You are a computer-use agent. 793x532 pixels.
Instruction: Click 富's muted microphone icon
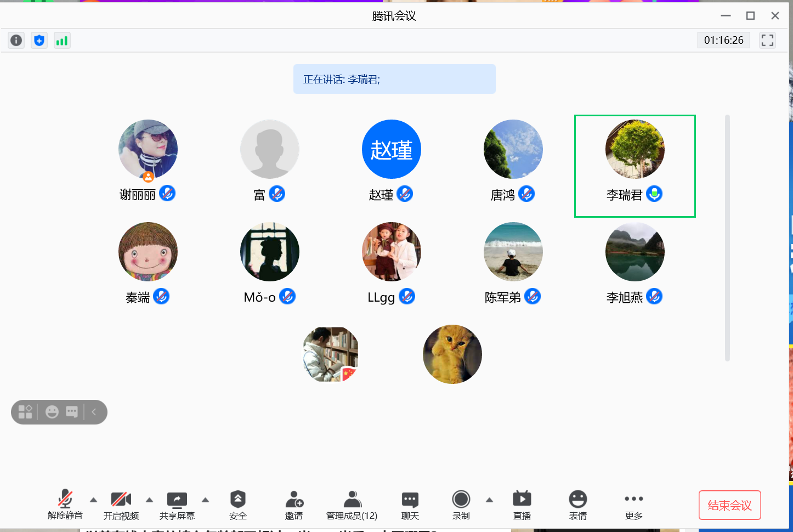coord(277,194)
